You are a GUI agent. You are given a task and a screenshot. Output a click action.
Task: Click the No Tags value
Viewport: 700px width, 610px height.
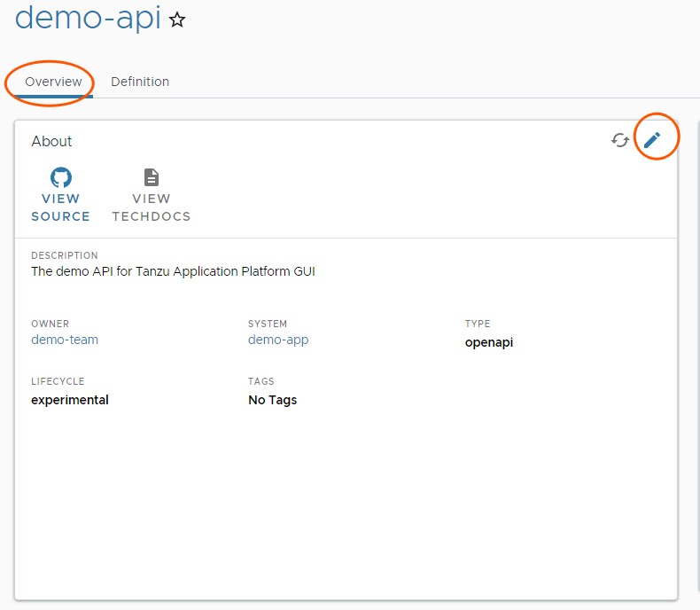point(272,400)
